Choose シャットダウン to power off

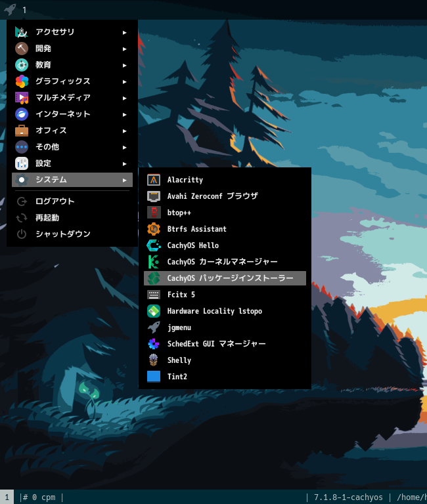[63, 234]
